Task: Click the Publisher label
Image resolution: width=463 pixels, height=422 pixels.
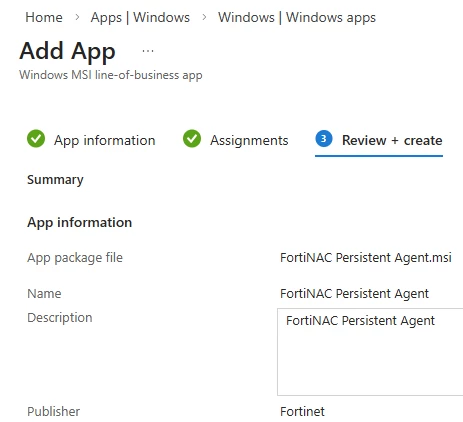Action: [x=53, y=412]
